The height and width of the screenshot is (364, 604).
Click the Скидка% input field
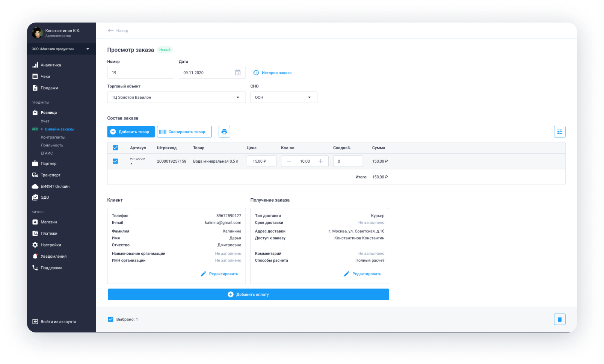click(x=348, y=161)
